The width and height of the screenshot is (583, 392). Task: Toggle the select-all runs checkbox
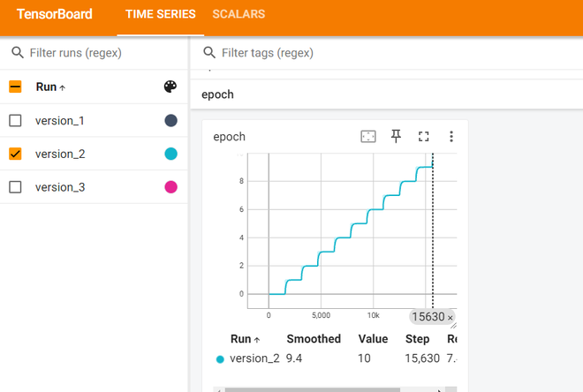(x=15, y=87)
